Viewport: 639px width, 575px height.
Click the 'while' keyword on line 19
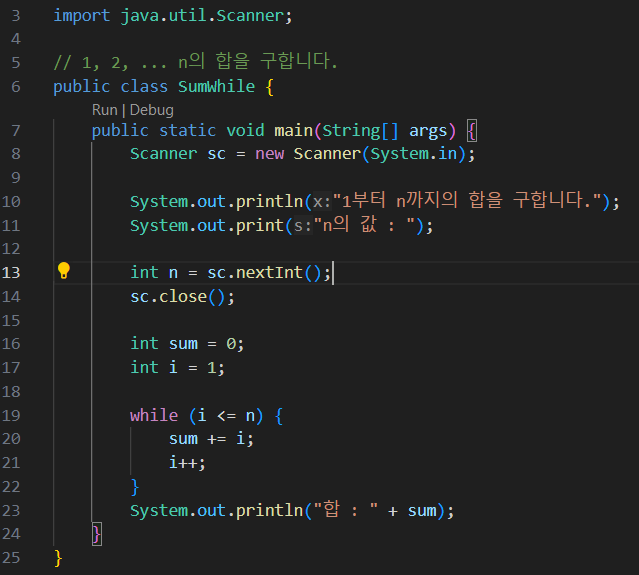click(154, 415)
